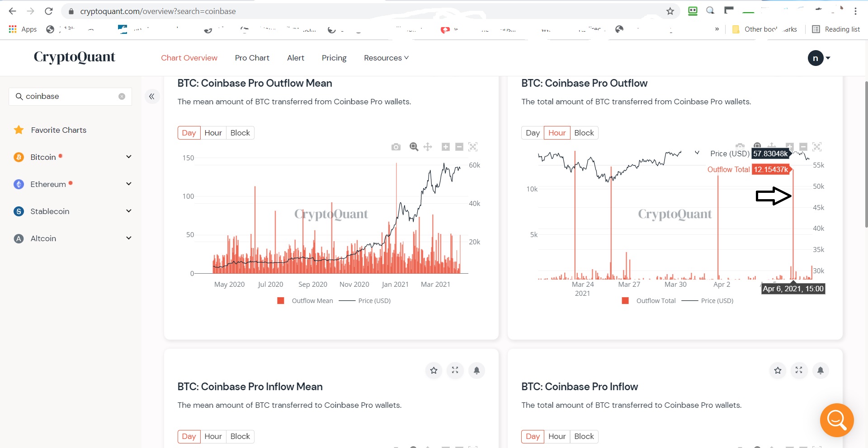Favorite the Coinbase Pro Inflow Mean chart
868x448 pixels.
pyautogui.click(x=434, y=370)
